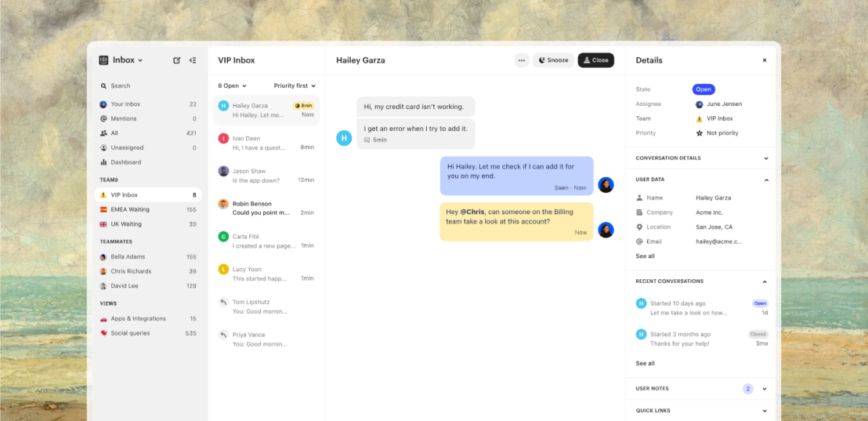Collapse the sidebar using the collapse icon
The width and height of the screenshot is (868, 421).
coord(193,60)
